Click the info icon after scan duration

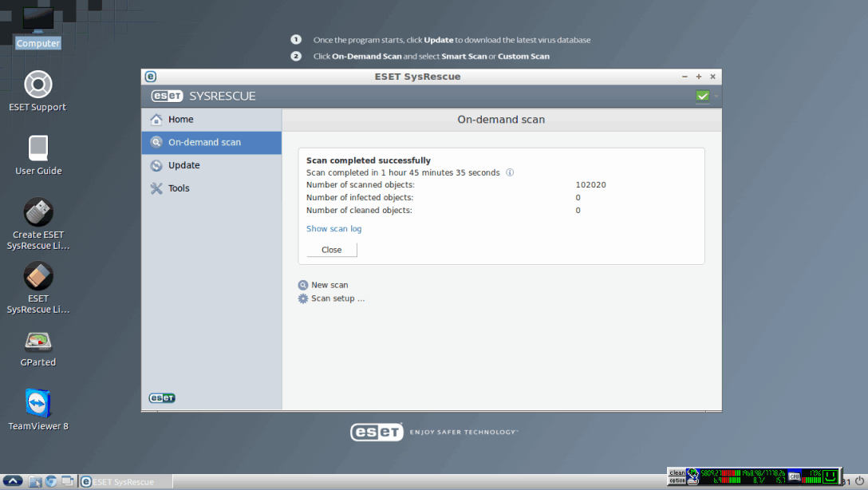click(x=510, y=172)
